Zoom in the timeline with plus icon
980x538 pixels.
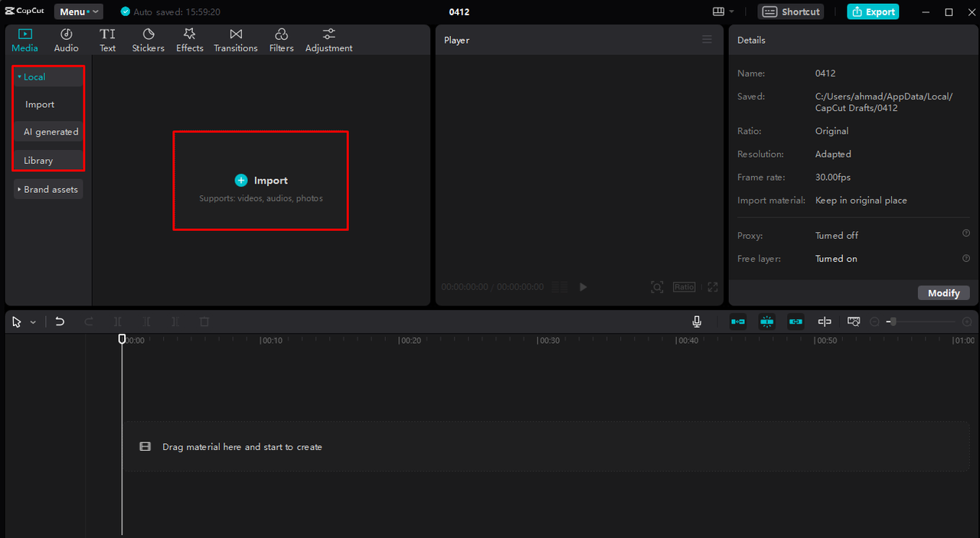[x=967, y=322]
